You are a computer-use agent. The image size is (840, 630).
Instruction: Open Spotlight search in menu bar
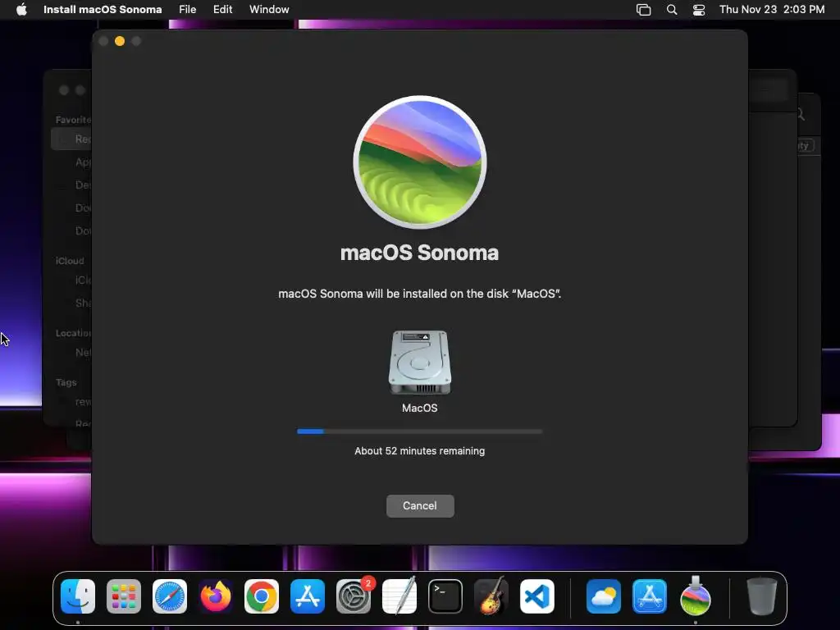[672, 10]
